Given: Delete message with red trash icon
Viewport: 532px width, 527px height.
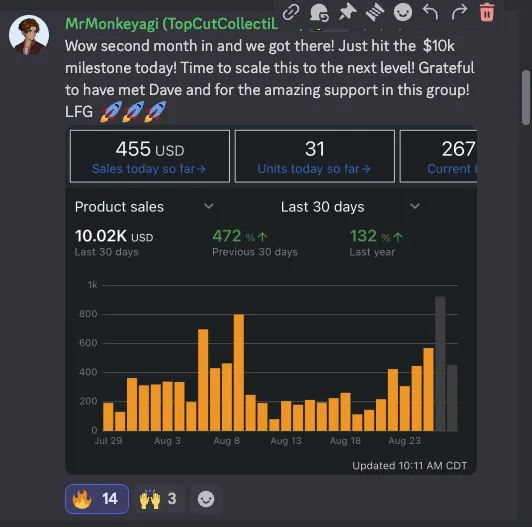Looking at the screenshot, I should pos(487,12).
